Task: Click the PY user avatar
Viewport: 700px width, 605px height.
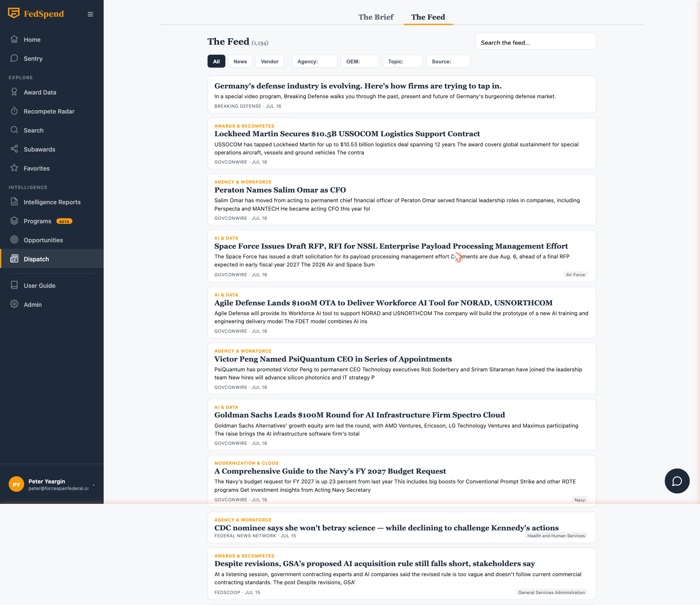Action: click(16, 484)
